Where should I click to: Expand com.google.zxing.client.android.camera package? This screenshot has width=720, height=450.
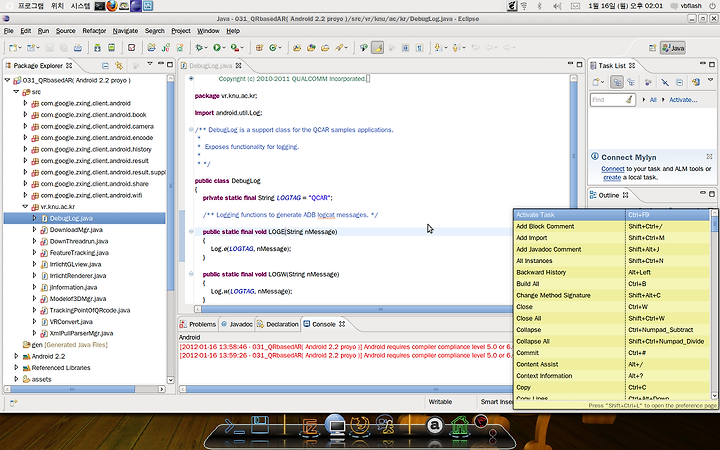[25, 126]
